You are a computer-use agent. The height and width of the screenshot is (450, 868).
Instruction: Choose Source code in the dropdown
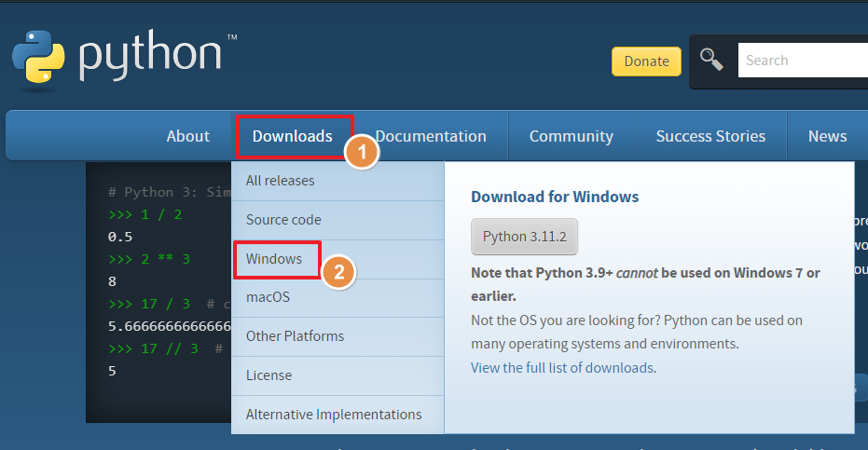point(338,220)
